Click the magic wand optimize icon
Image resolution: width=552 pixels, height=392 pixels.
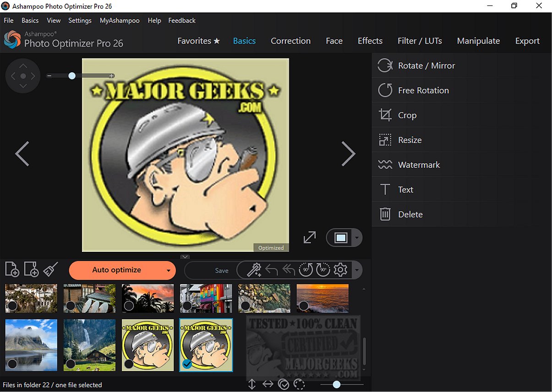click(x=254, y=270)
